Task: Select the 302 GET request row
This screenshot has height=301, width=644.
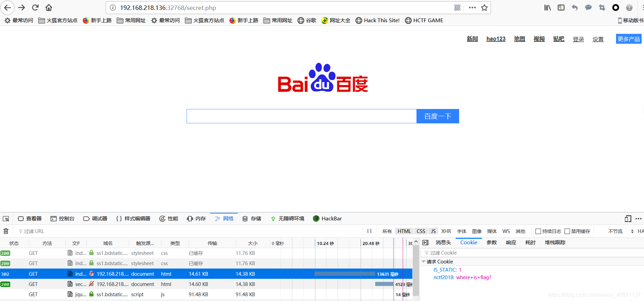Action: [x=206, y=274]
